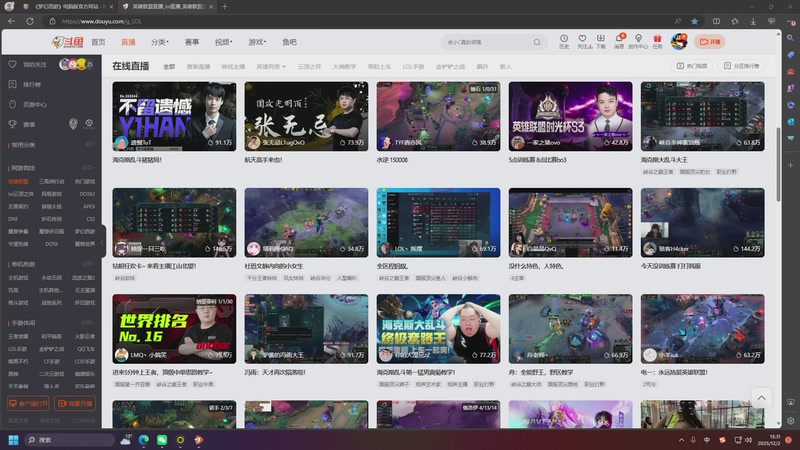The width and height of the screenshot is (800, 450).
Task: Open the user avatar profile menu
Action: point(679,42)
